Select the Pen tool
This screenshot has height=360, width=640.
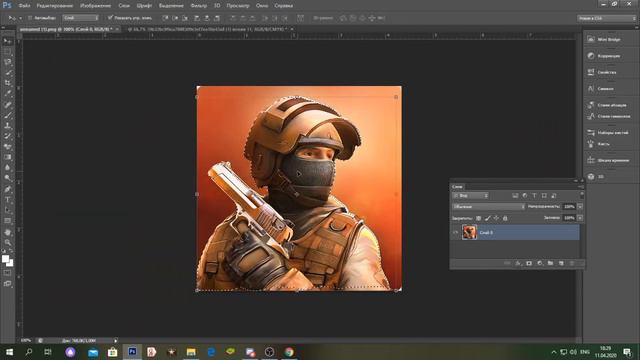tap(7, 189)
